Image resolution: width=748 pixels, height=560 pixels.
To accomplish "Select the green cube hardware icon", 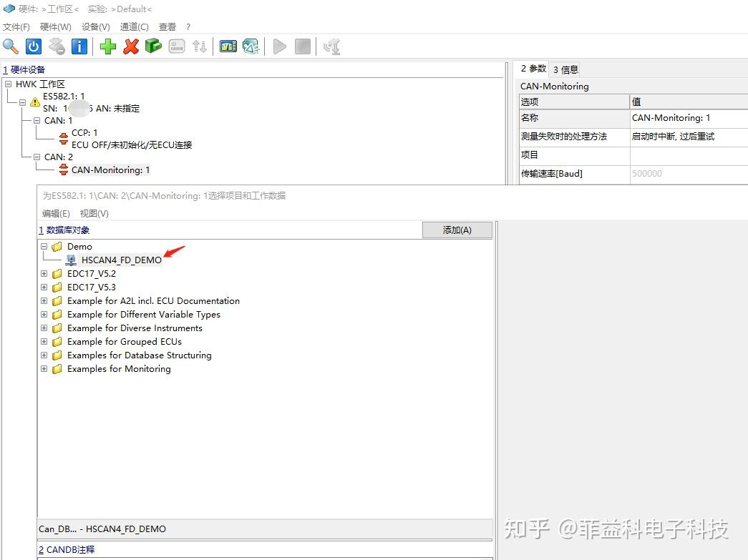I will (x=153, y=46).
